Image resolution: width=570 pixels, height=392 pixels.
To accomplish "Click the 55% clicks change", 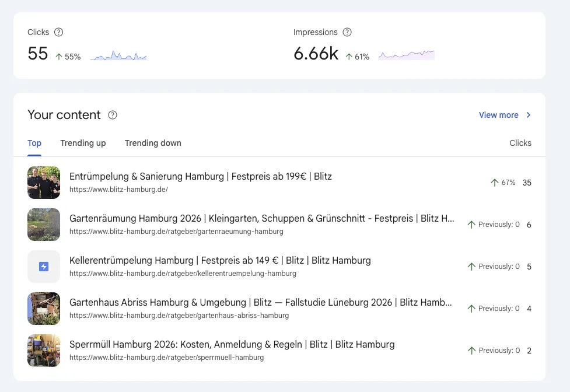I will coord(73,57).
